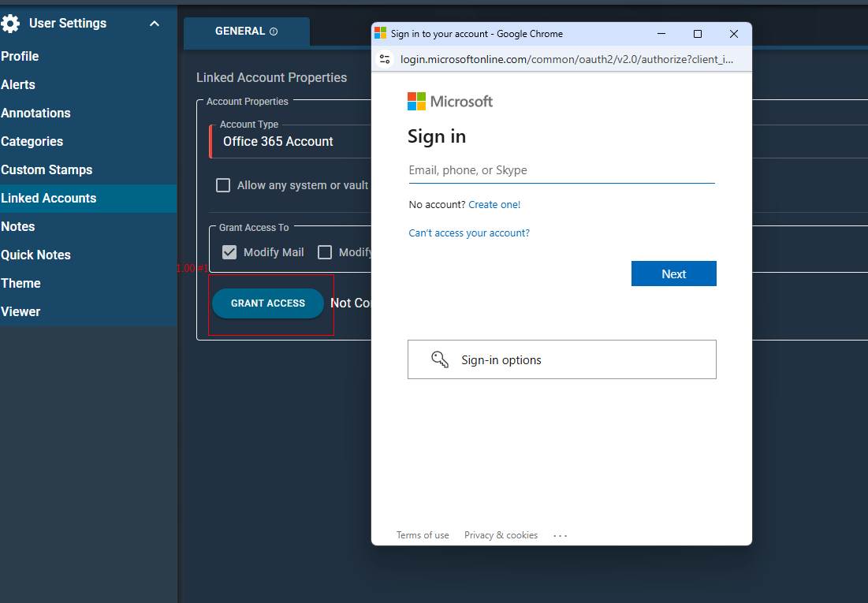This screenshot has width=868, height=603.
Task: Click the three dots footer menu
Action: pos(561,535)
